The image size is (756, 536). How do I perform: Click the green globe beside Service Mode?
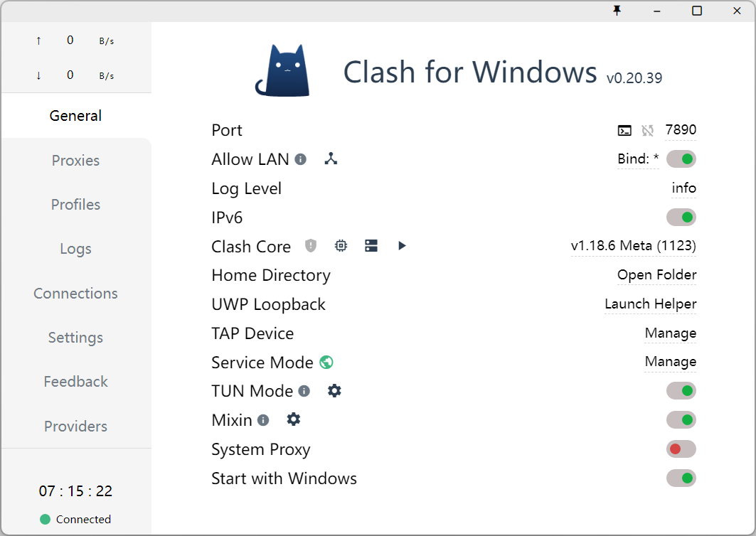[326, 363]
